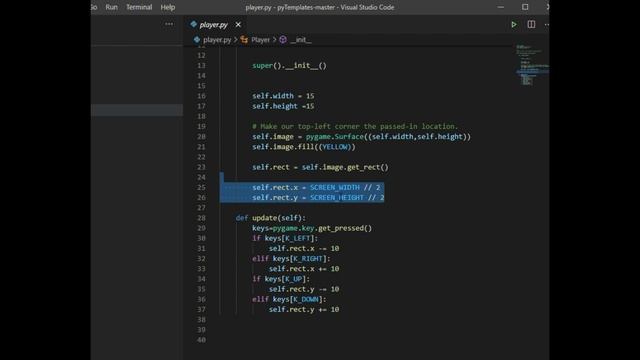The image size is (640, 360).
Task: Click the keys=pygame.key.get_pressed() line
Action: (x=312, y=228)
